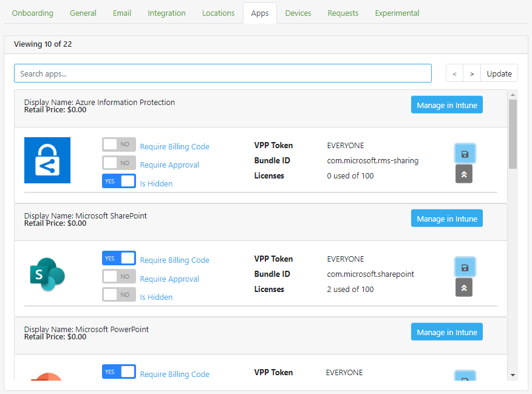
Task: Click Is Hidden link for Azure Information Protection
Action: click(x=157, y=183)
